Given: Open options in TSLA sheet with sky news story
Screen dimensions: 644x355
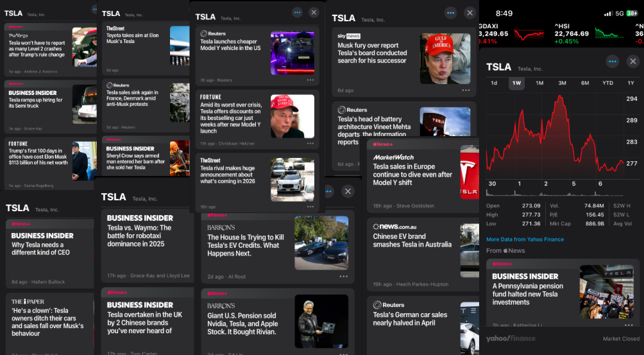Looking at the screenshot, I should (x=450, y=13).
